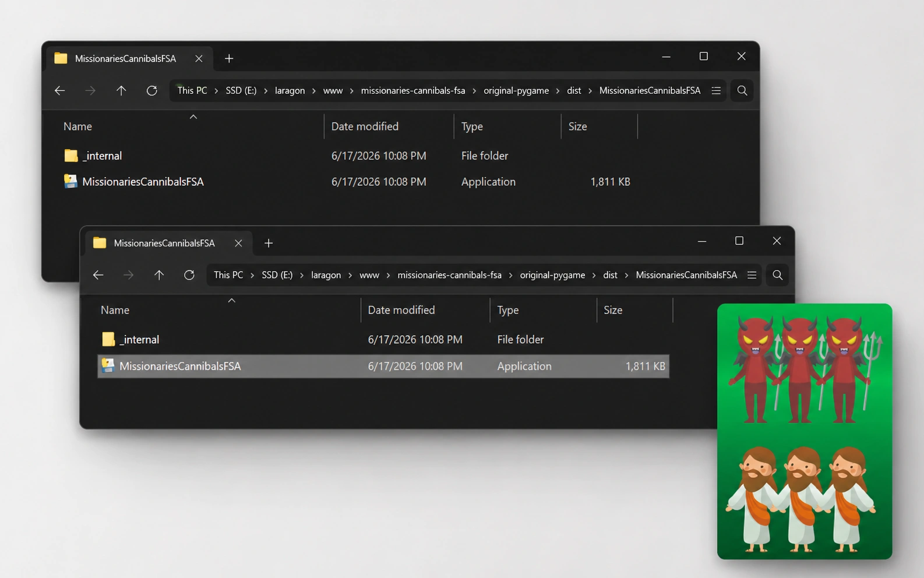Click This PC breadcrumb in front window
The image size is (924, 578).
228,275
